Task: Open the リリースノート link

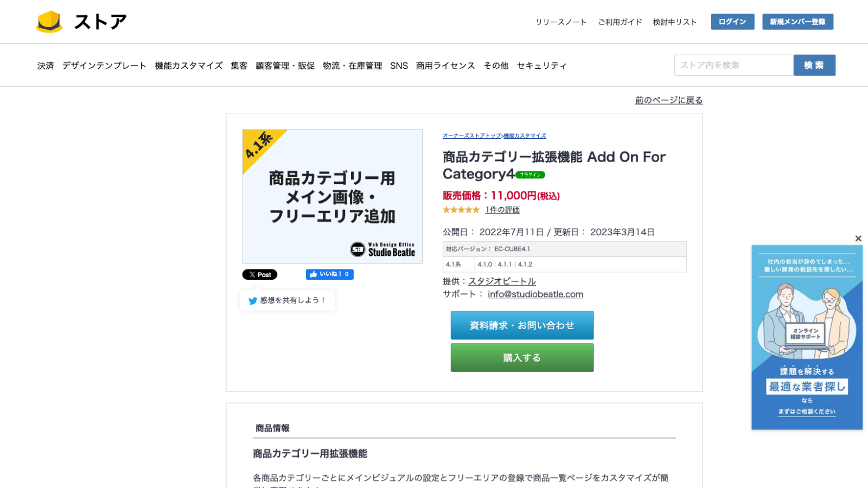Action: click(561, 22)
